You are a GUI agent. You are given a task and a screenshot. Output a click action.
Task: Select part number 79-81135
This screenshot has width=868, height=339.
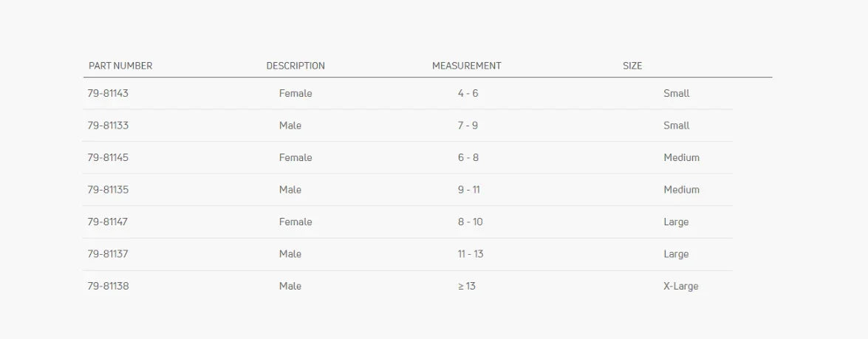click(108, 190)
